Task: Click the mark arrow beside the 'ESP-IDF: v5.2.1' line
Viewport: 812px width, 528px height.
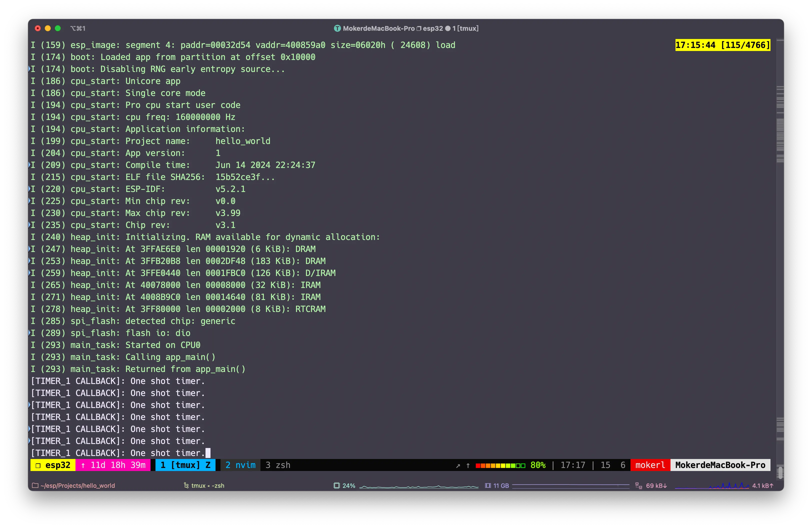Action: click(x=29, y=189)
